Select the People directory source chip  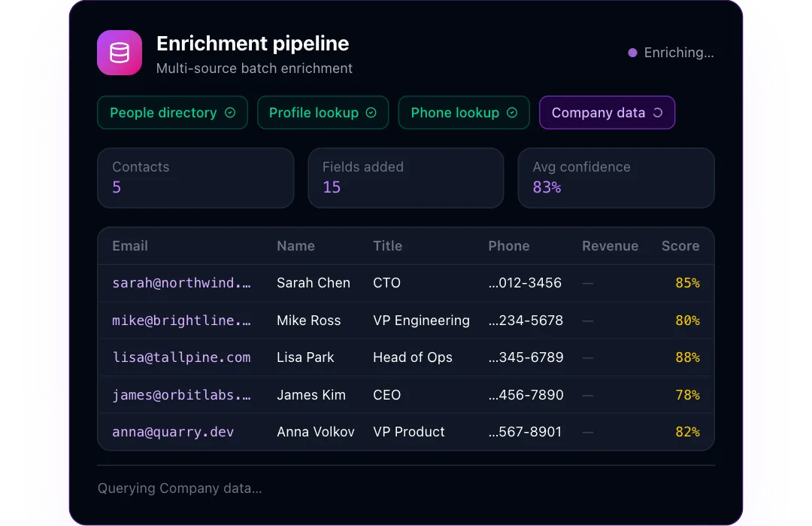172,112
